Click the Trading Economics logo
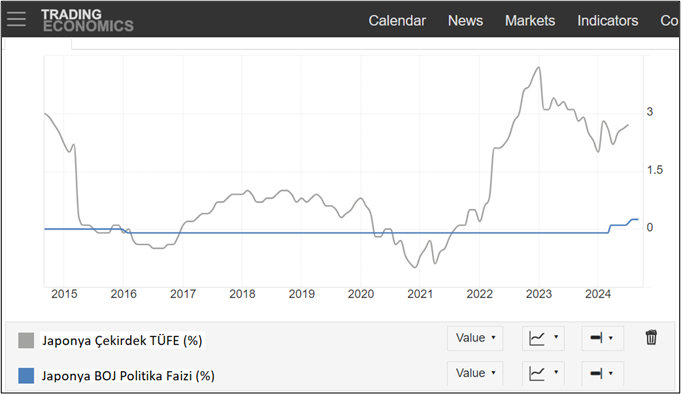This screenshot has height=394, width=681. (x=87, y=20)
